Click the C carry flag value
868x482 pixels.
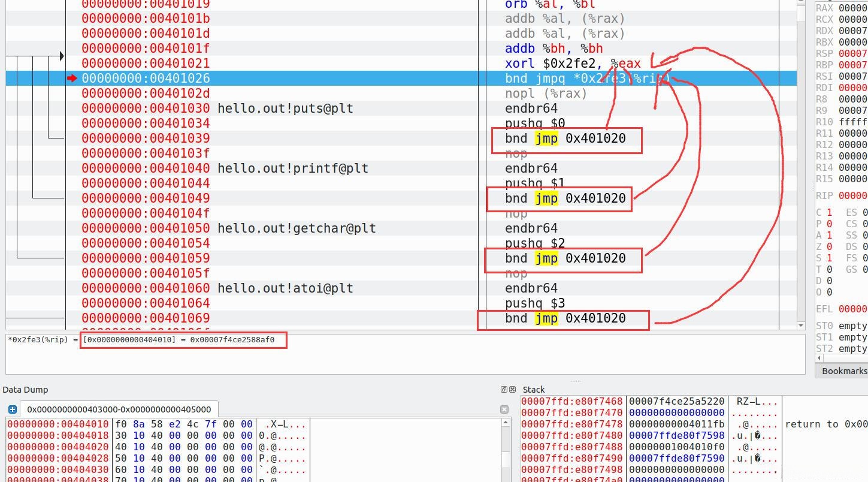[x=830, y=212]
